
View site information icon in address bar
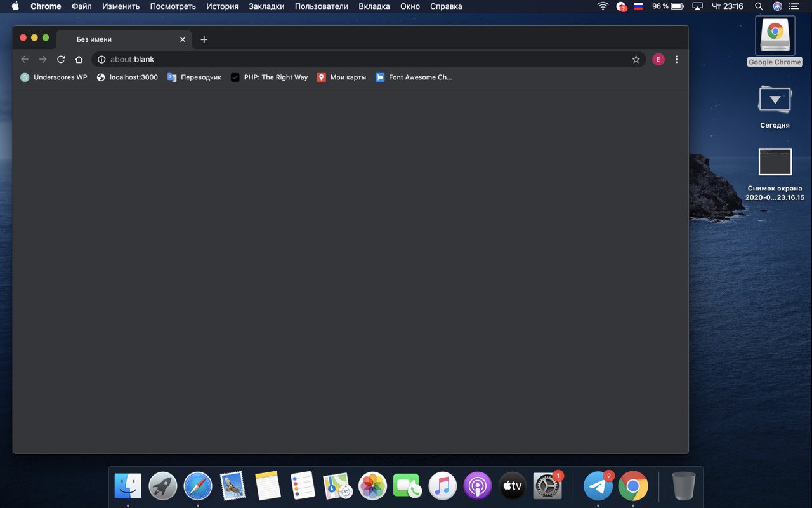point(101,59)
